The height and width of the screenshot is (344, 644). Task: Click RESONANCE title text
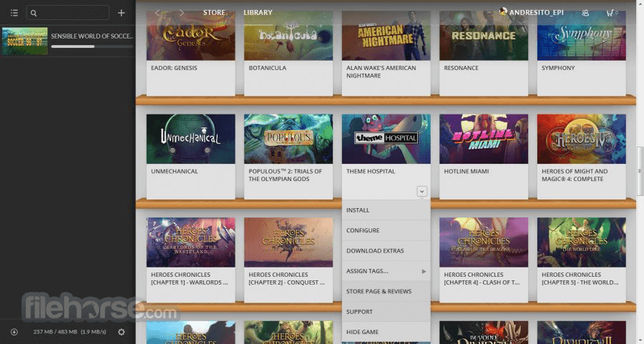tap(461, 68)
